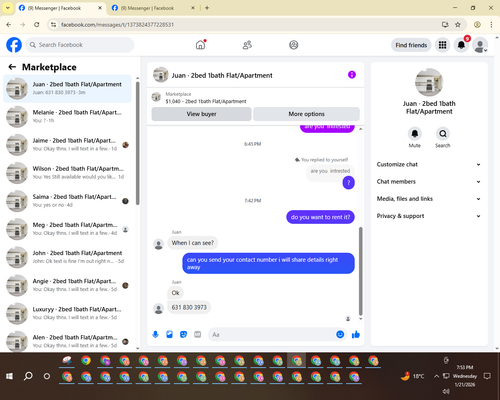Open Meg's conversation in the list
The width and height of the screenshot is (500, 400).
68,229
